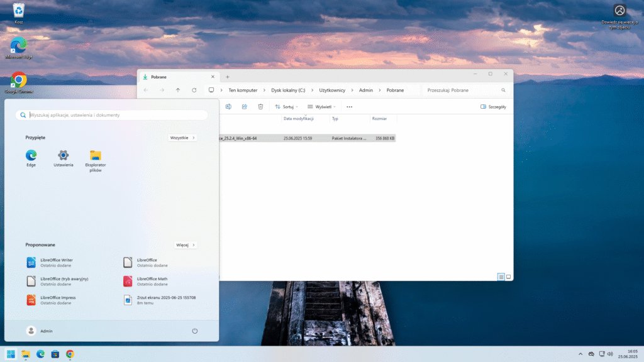Expand the Wyświetl view dropdown
Image resolution: width=644 pixels, height=362 pixels.
[x=321, y=107]
